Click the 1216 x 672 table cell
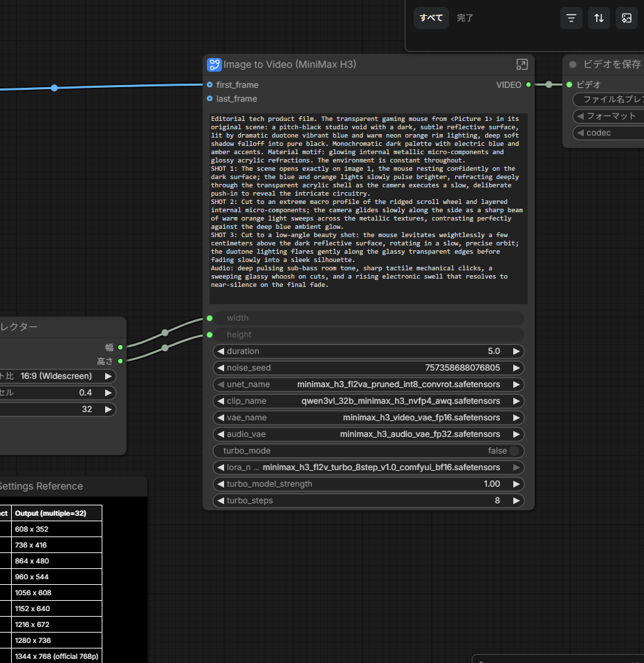 click(x=57, y=624)
